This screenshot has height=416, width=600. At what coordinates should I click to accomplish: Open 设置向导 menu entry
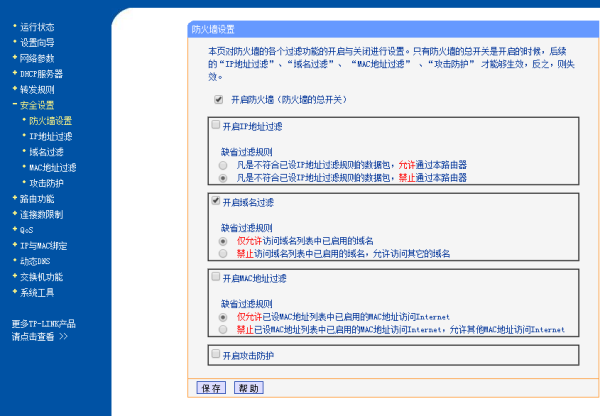[37, 42]
